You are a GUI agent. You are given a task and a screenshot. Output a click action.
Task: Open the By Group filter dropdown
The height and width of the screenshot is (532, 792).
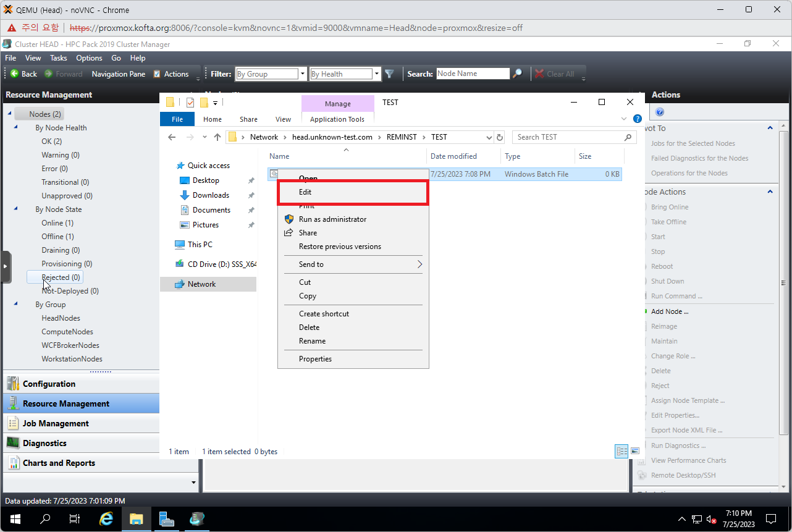(x=303, y=74)
